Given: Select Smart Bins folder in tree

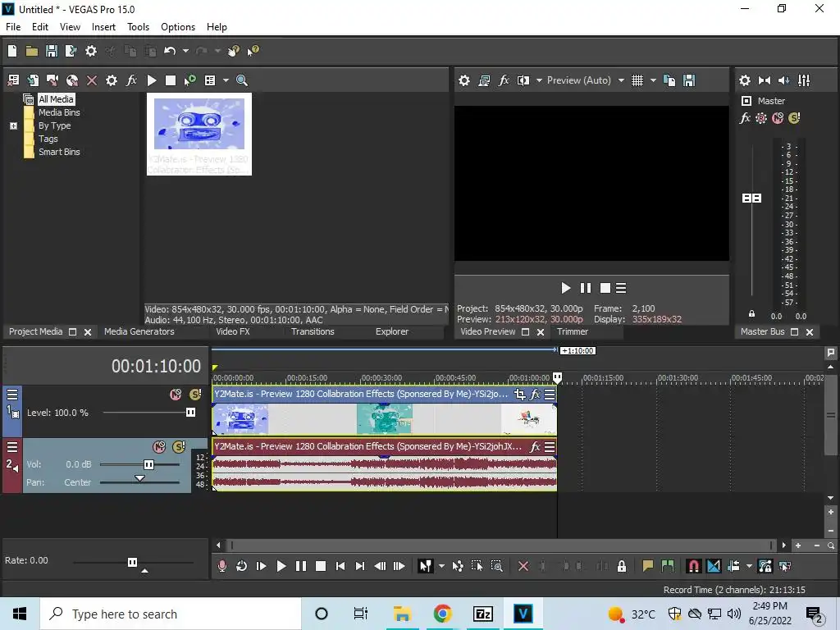Looking at the screenshot, I should pyautogui.click(x=59, y=152).
